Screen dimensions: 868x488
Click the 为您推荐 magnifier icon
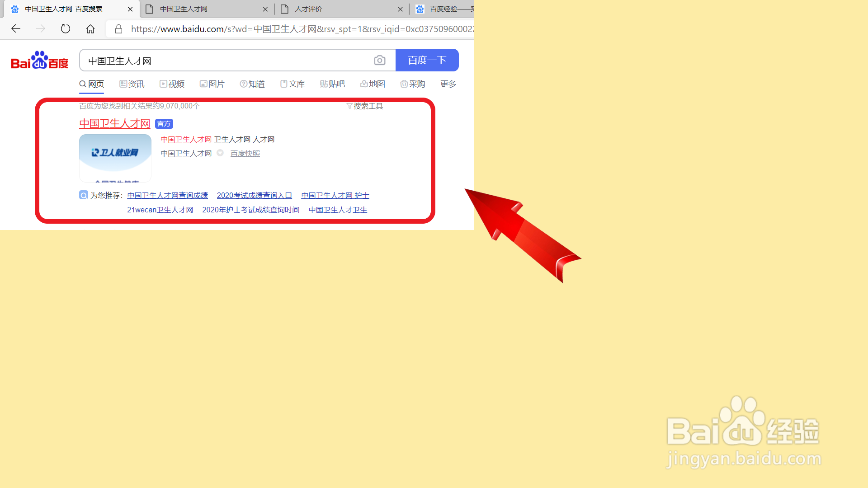click(x=84, y=195)
